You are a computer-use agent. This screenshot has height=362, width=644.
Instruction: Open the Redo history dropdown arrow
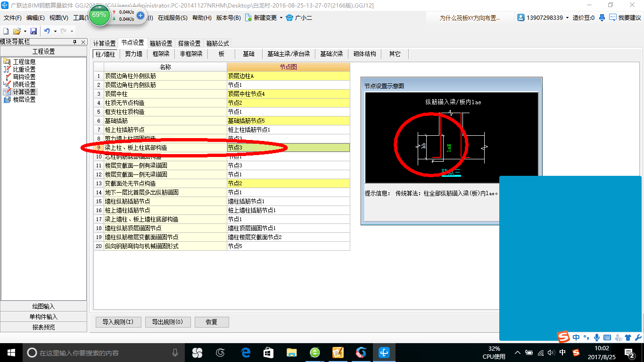(71, 31)
